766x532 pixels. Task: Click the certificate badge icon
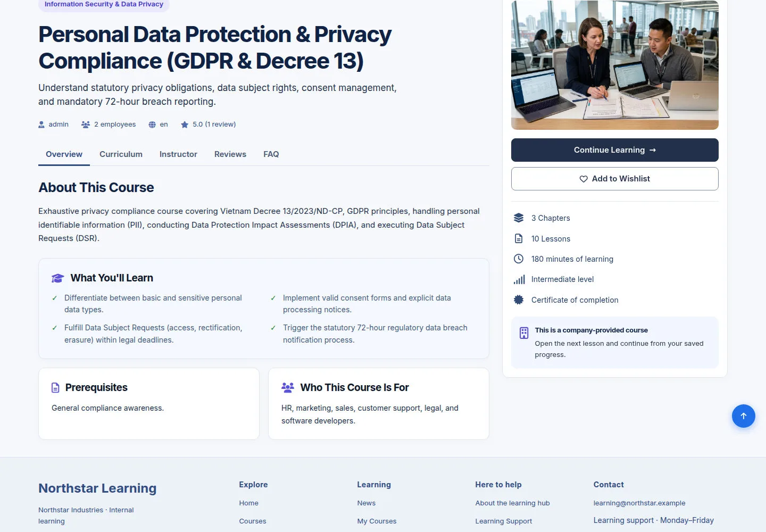pyautogui.click(x=519, y=300)
